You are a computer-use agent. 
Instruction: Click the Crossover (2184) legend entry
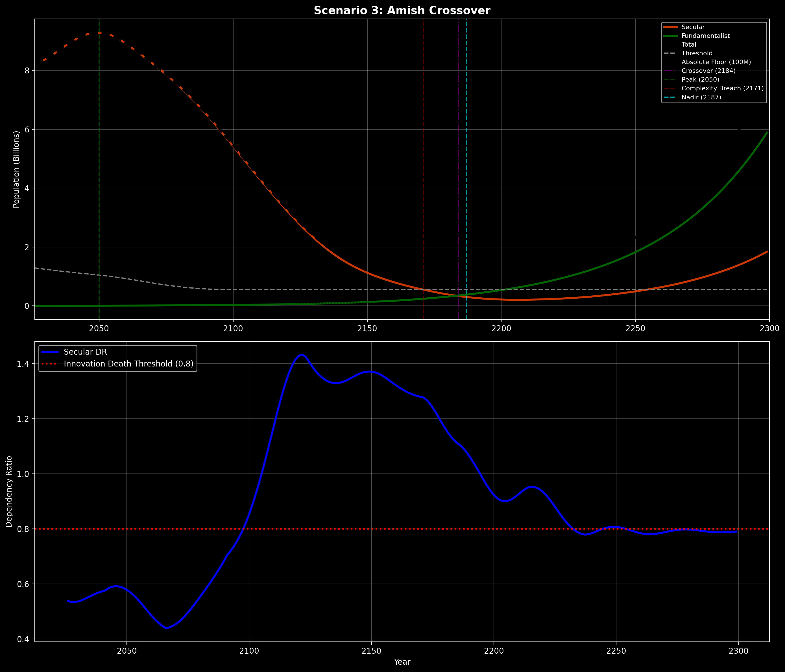click(x=708, y=71)
